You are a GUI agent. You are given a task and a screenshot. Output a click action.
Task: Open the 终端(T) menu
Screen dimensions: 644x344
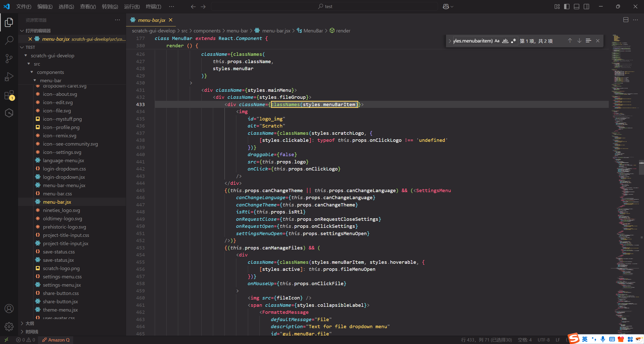153,7
